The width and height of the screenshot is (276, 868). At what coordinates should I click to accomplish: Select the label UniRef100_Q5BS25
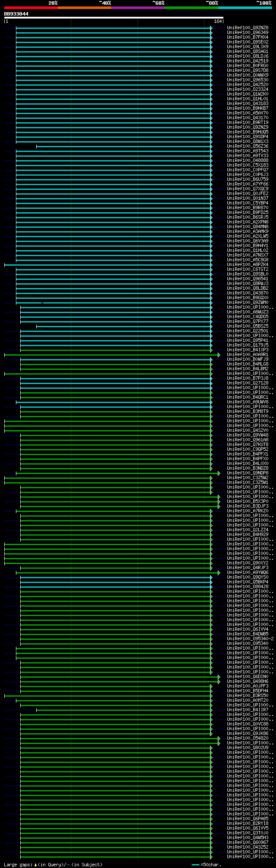click(248, 326)
